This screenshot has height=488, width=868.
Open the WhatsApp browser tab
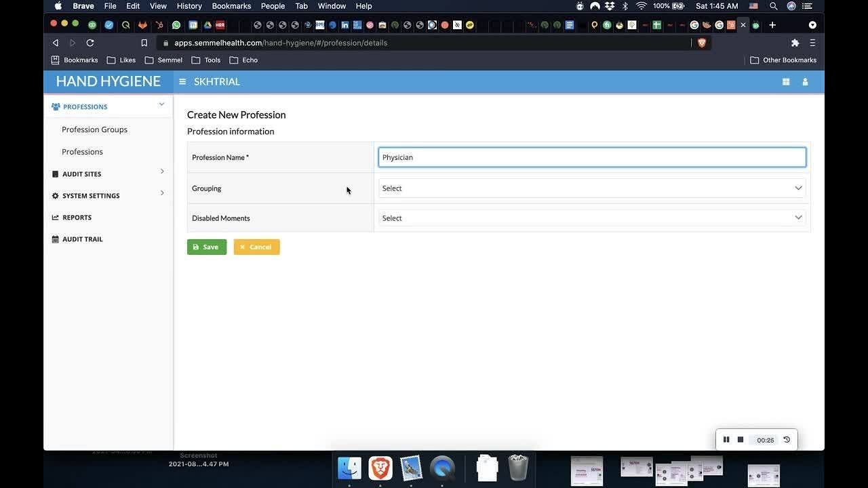pyautogui.click(x=176, y=25)
